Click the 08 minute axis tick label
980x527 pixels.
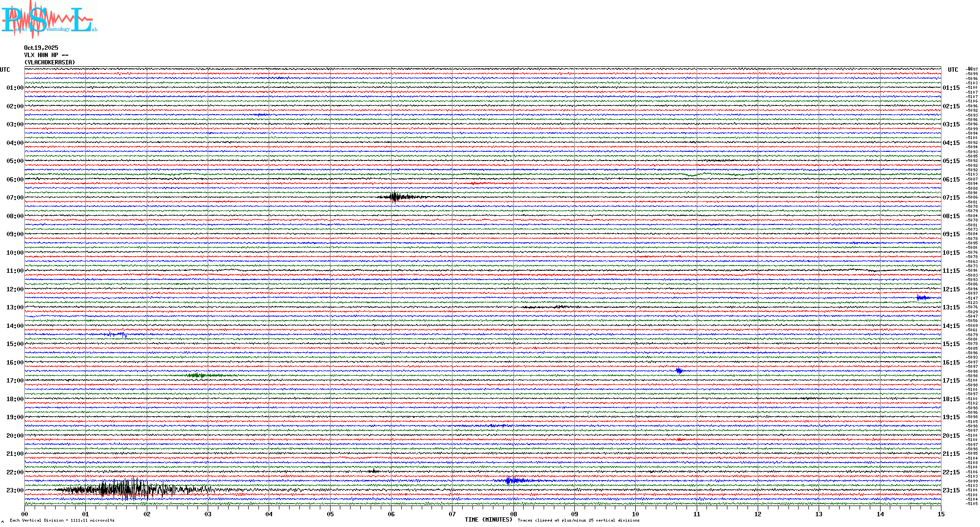tap(513, 514)
